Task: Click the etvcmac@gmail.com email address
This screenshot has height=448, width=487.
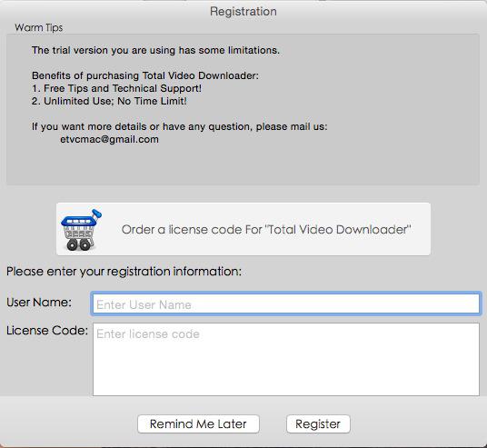Action: (x=109, y=139)
